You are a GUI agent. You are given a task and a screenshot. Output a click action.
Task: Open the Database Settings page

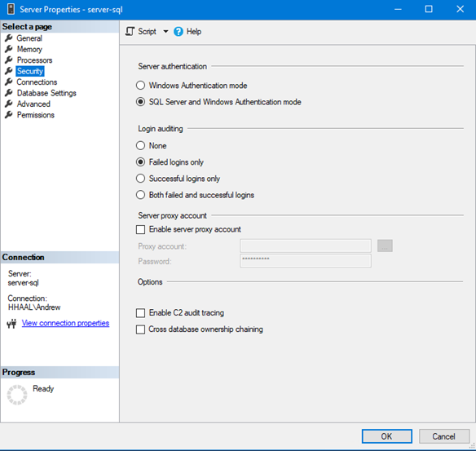[46, 93]
